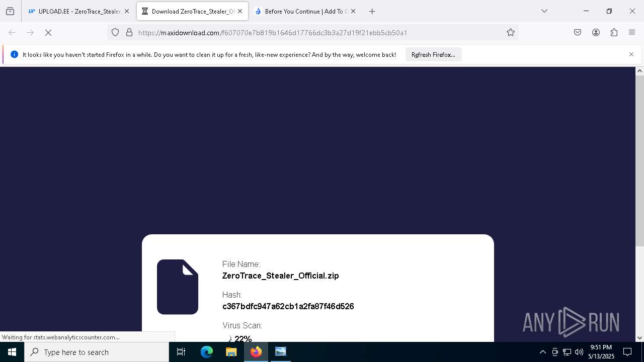Image resolution: width=644 pixels, height=362 pixels.
Task: Launch Microsoft Edge from taskbar
Action: [207, 352]
